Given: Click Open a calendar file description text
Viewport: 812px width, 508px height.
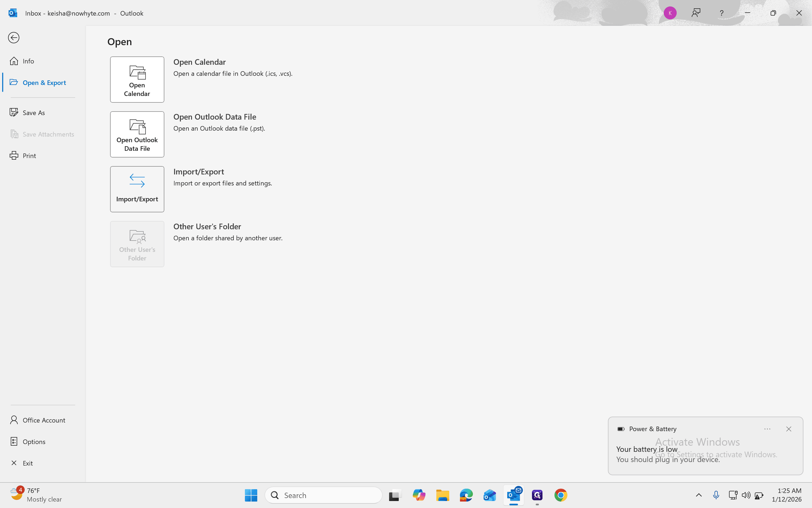Looking at the screenshot, I should 233,74.
